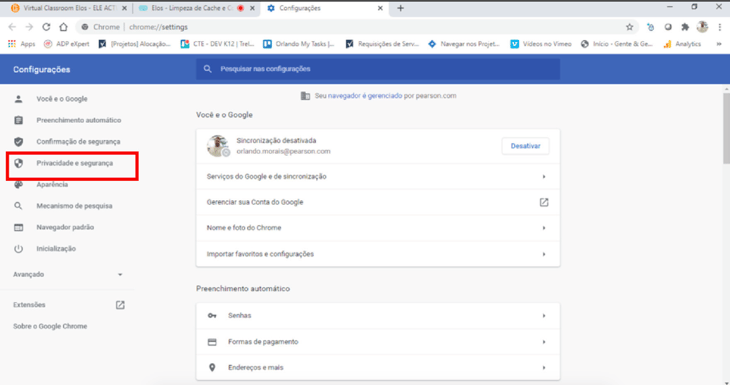Expand Serviços do Google e de sincronização
This screenshot has width=730, height=385.
[x=378, y=176]
